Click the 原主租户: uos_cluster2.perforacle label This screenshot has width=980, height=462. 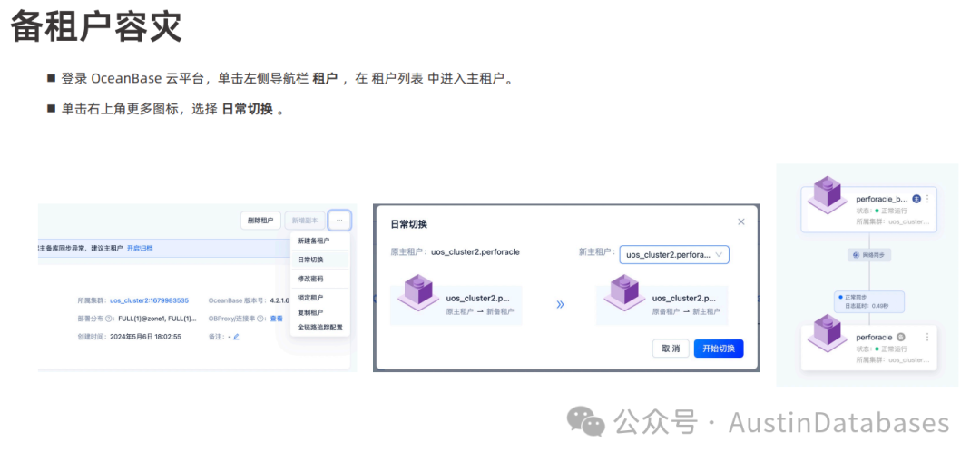(x=455, y=252)
